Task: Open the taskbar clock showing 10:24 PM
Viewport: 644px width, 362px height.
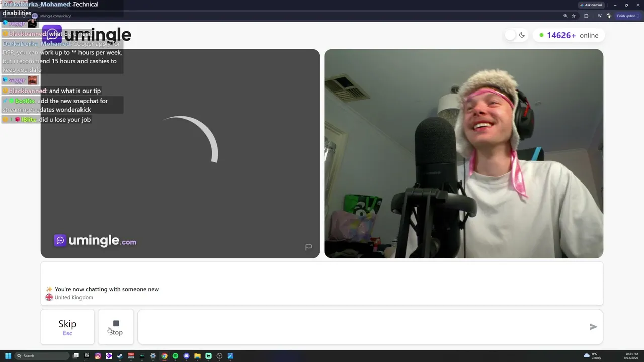Action: pyautogui.click(x=631, y=356)
